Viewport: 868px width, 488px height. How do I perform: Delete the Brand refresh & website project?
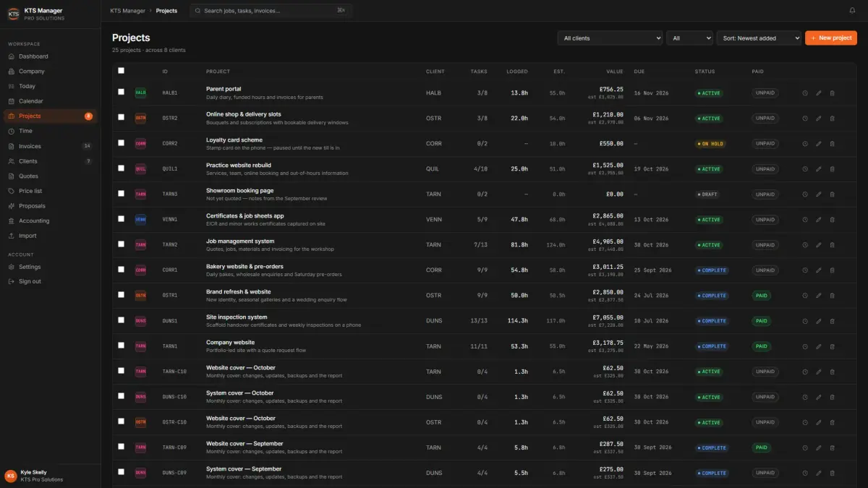[832, 296]
